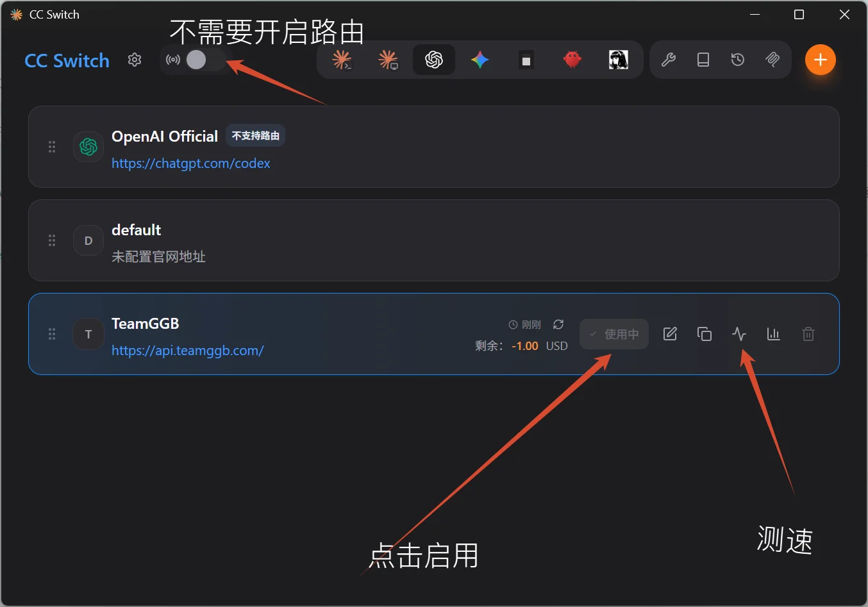
Task: Toggle the routing proxy switch
Action: pyautogui.click(x=205, y=60)
